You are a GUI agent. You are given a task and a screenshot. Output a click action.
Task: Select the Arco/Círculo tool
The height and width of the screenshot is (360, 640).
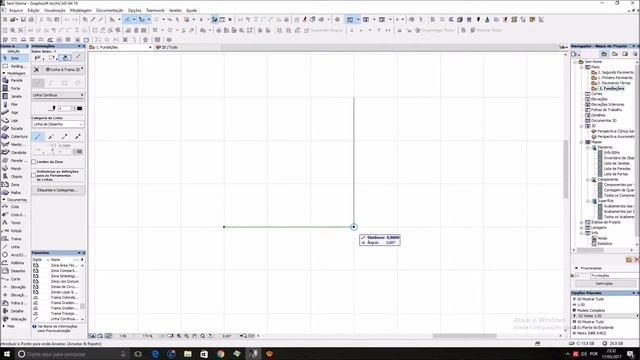pyautogui.click(x=14, y=255)
